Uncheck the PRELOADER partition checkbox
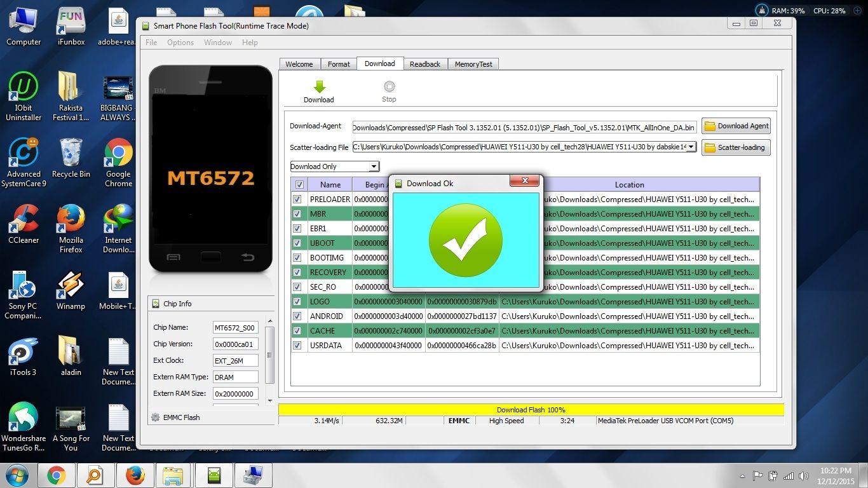The height and width of the screenshot is (488, 868). (x=297, y=200)
